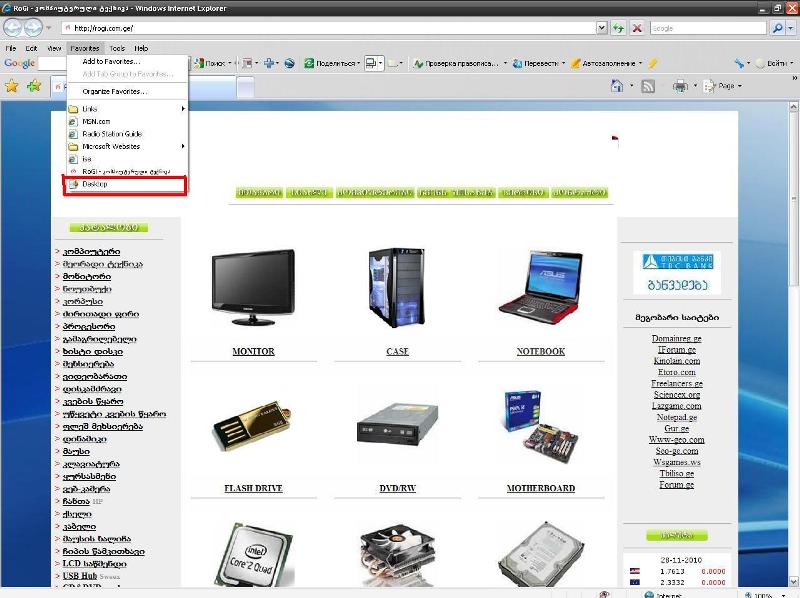Click the Print icon
The width and height of the screenshot is (800, 598).
pyautogui.click(x=680, y=86)
